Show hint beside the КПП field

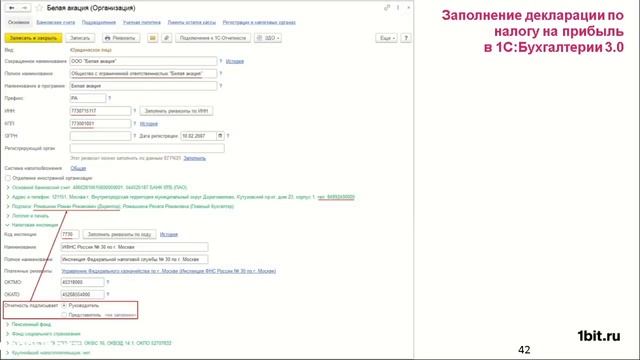(135, 123)
